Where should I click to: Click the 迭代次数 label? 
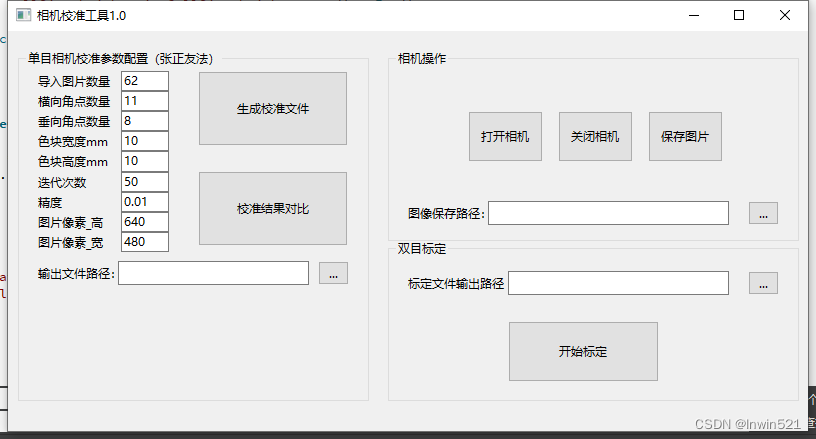click(x=62, y=183)
